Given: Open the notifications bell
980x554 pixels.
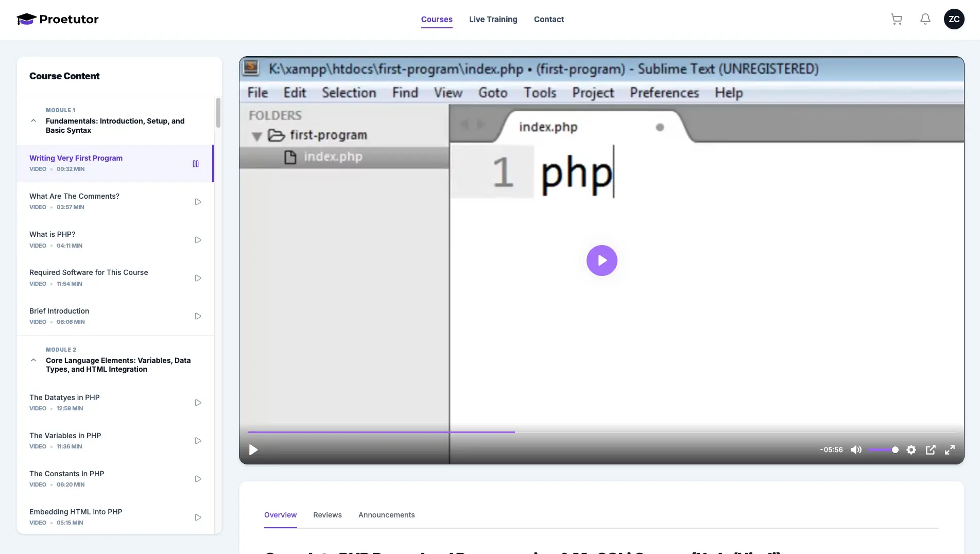Looking at the screenshot, I should point(925,19).
